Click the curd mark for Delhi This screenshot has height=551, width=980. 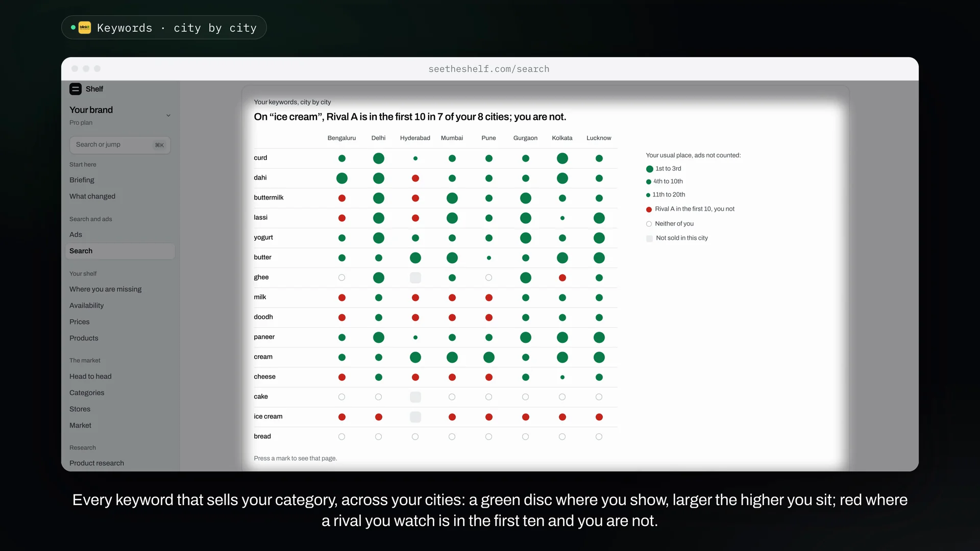tap(379, 158)
